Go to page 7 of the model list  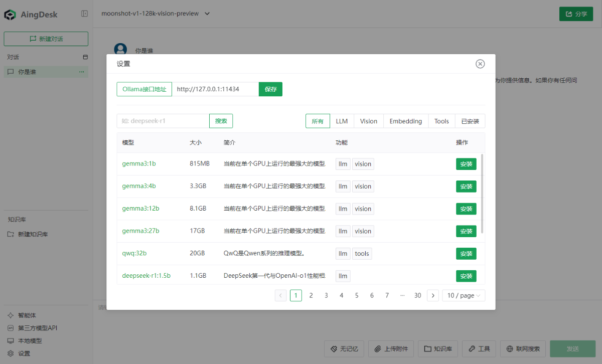[387, 295]
